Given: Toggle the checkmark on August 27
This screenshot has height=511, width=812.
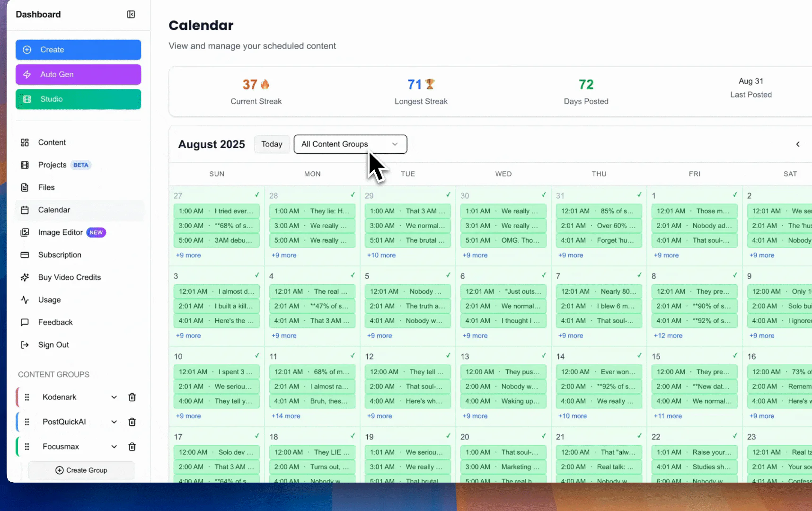Looking at the screenshot, I should (256, 194).
